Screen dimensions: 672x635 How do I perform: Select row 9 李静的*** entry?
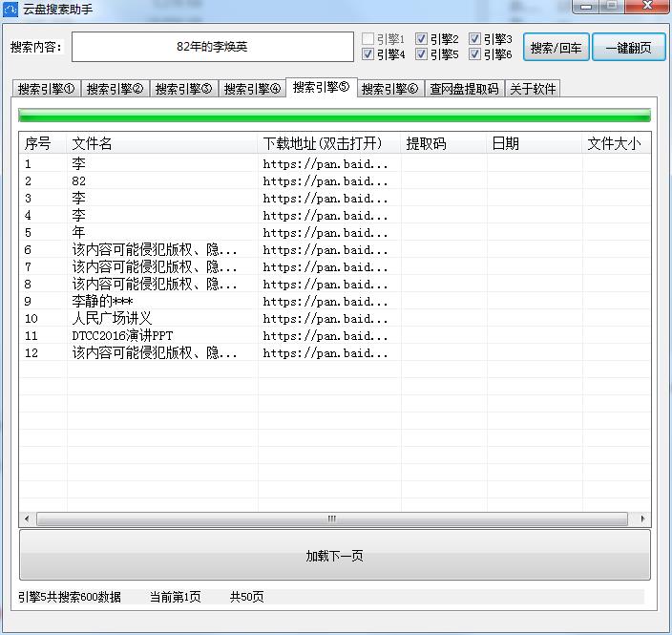(x=102, y=301)
